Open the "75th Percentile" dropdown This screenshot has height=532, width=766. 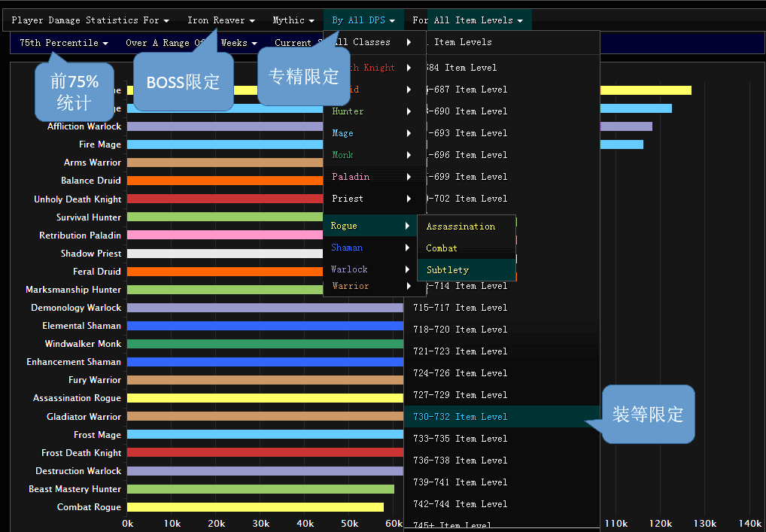(x=62, y=43)
